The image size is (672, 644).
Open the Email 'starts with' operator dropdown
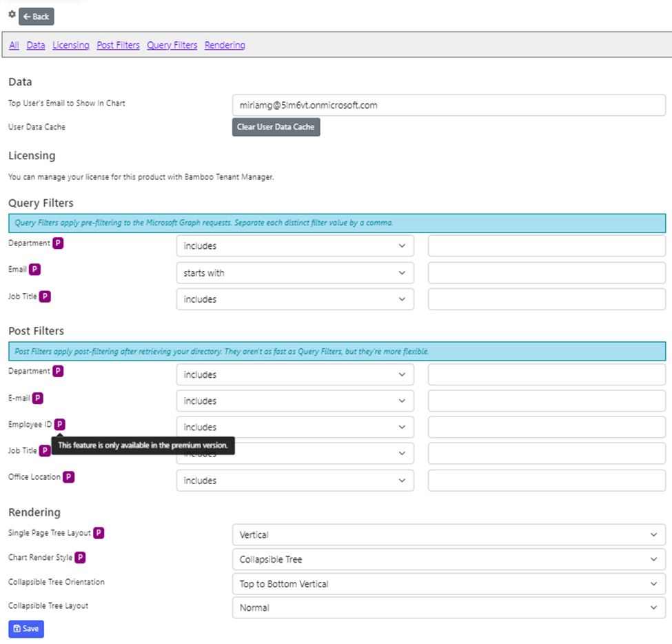click(x=295, y=273)
